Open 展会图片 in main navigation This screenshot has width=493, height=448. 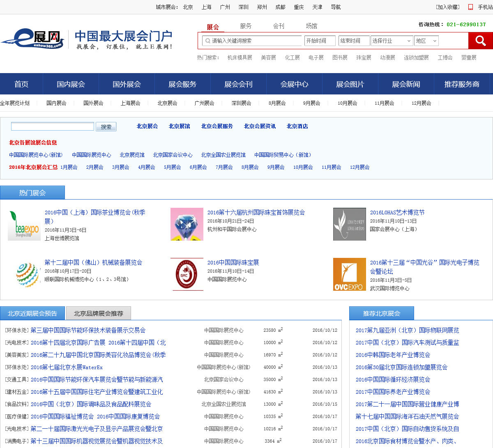click(x=350, y=84)
